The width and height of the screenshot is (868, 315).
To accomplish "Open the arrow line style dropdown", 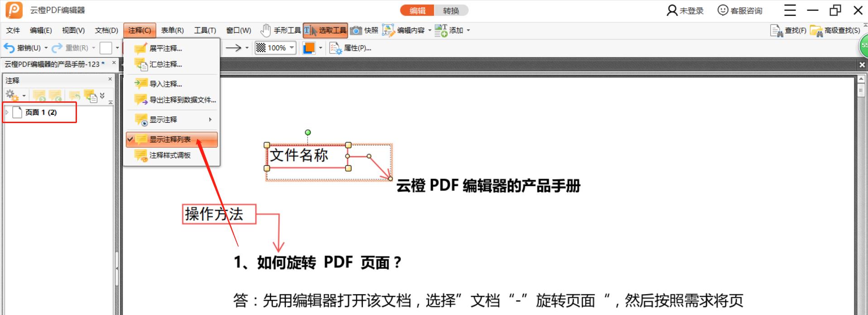I will (x=247, y=48).
